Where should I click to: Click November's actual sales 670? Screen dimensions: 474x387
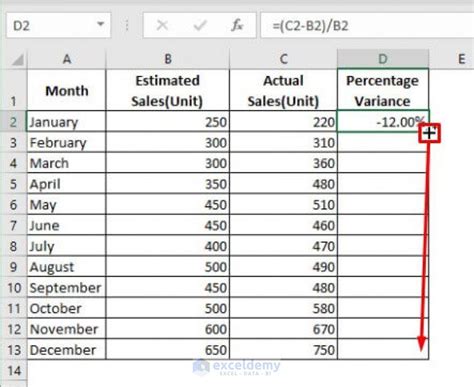283,329
